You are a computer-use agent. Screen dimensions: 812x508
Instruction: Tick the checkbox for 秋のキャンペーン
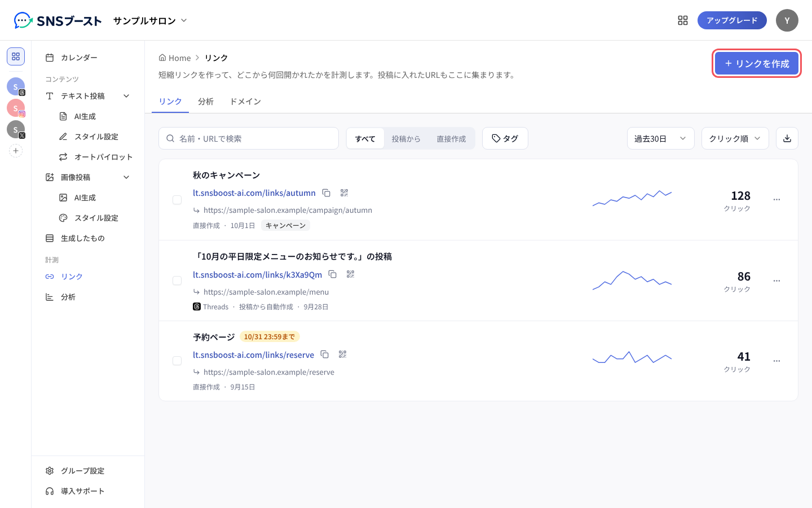[177, 200]
